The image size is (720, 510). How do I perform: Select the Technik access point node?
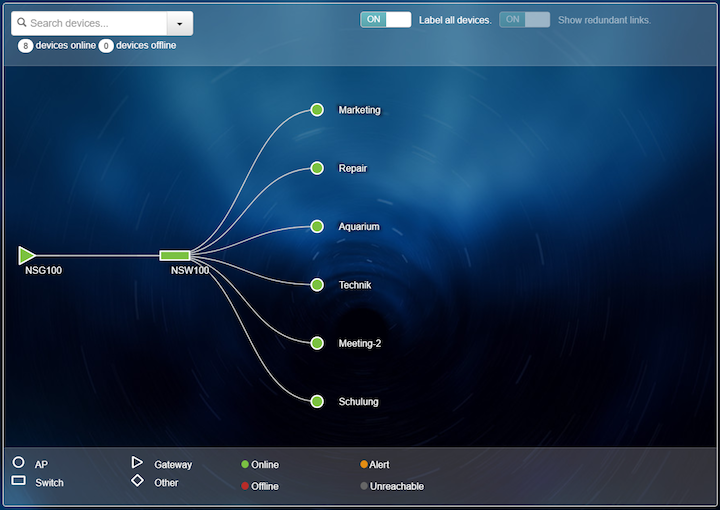[x=317, y=285]
